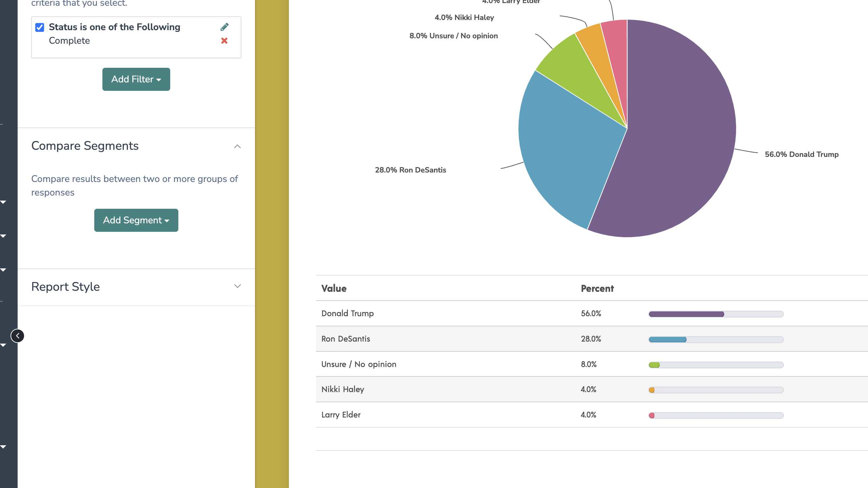Click the Nikki Haley orange percent bar
The height and width of the screenshot is (488, 868).
652,390
